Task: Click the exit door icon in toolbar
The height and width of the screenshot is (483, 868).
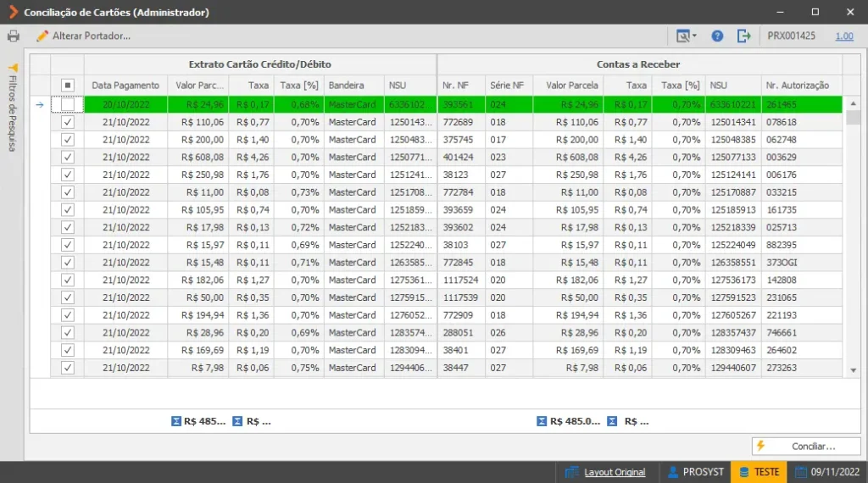Action: pos(743,36)
